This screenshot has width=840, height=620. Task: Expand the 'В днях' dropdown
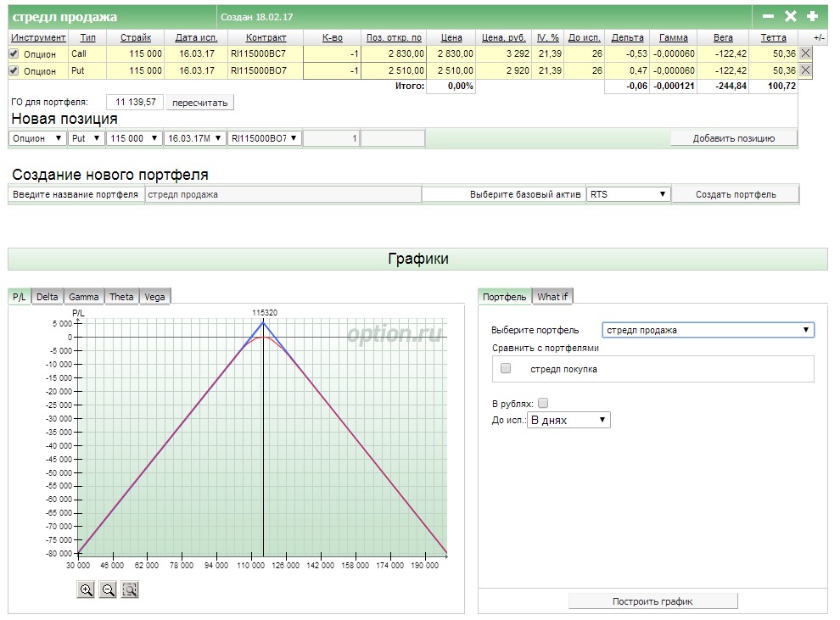tap(568, 420)
